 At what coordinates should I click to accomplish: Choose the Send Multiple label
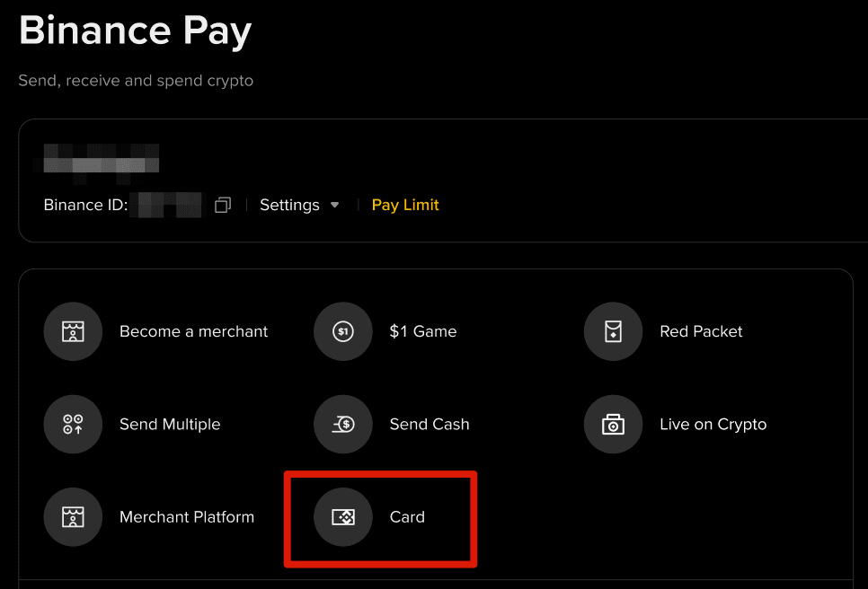pyautogui.click(x=170, y=424)
